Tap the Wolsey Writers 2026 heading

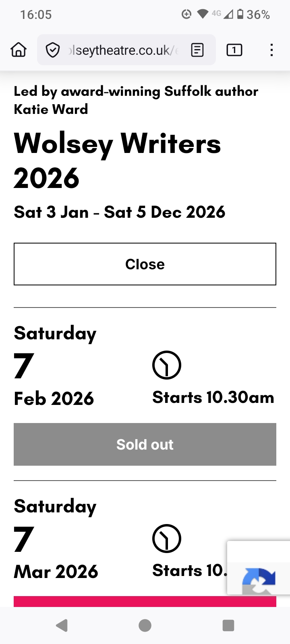[117, 161]
